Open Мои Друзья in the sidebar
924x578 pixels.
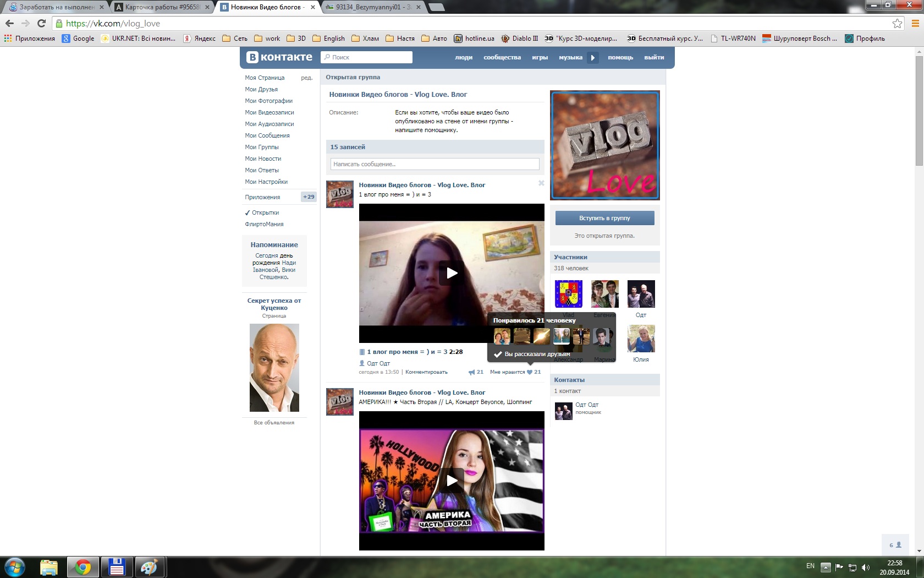[261, 89]
